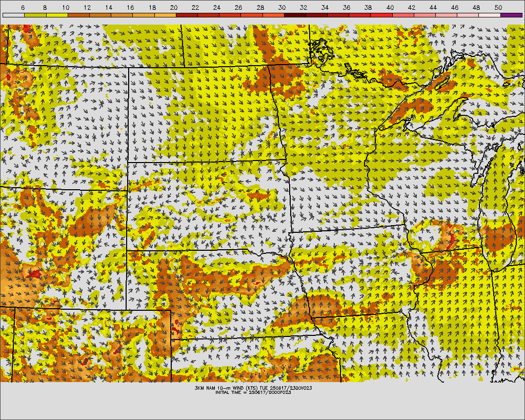Viewport: 525px width, 420px height.
Task: Click the 36-38 knot legend swatch
Action: (x=360, y=15)
